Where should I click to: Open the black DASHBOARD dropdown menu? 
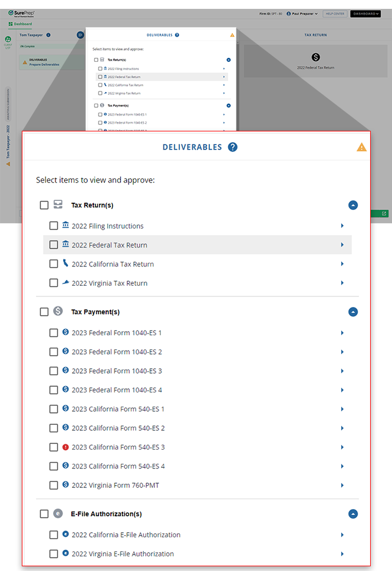(x=365, y=14)
